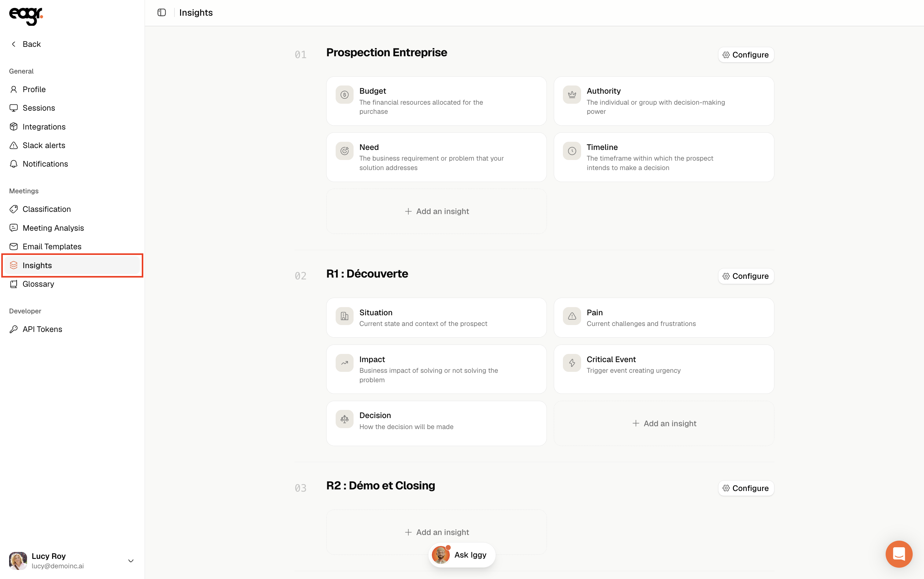Open the Impact insight title
924x579 pixels.
click(x=372, y=359)
